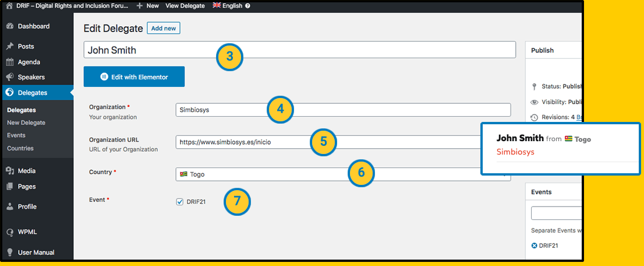
Task: Remove the DRIF21 event tag
Action: pyautogui.click(x=535, y=246)
